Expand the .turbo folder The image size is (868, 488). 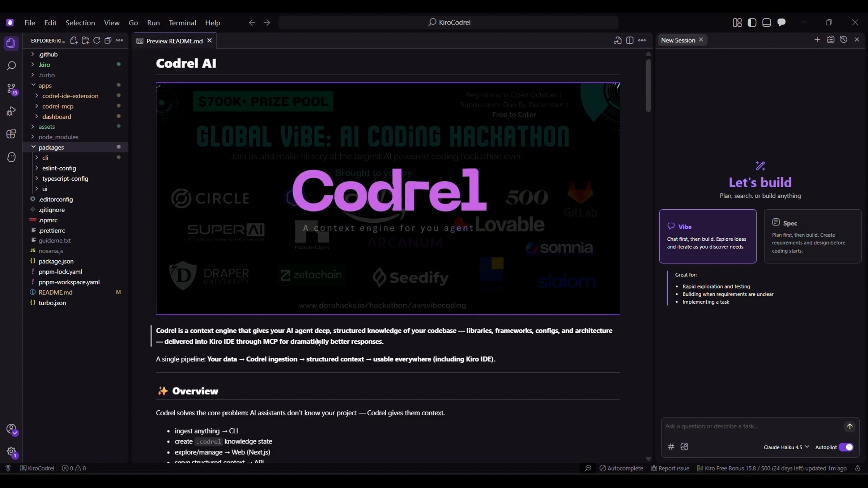point(75,75)
